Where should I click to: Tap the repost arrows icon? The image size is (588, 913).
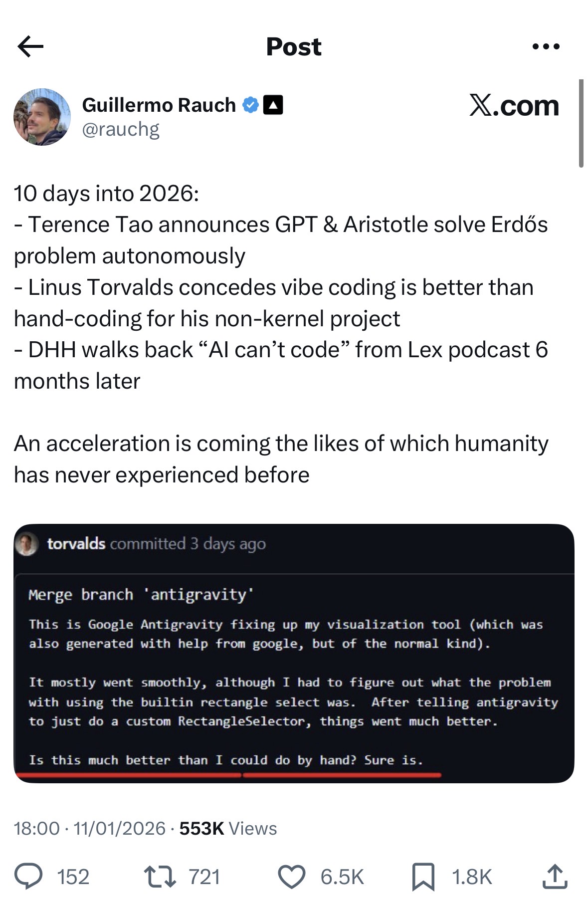(160, 877)
